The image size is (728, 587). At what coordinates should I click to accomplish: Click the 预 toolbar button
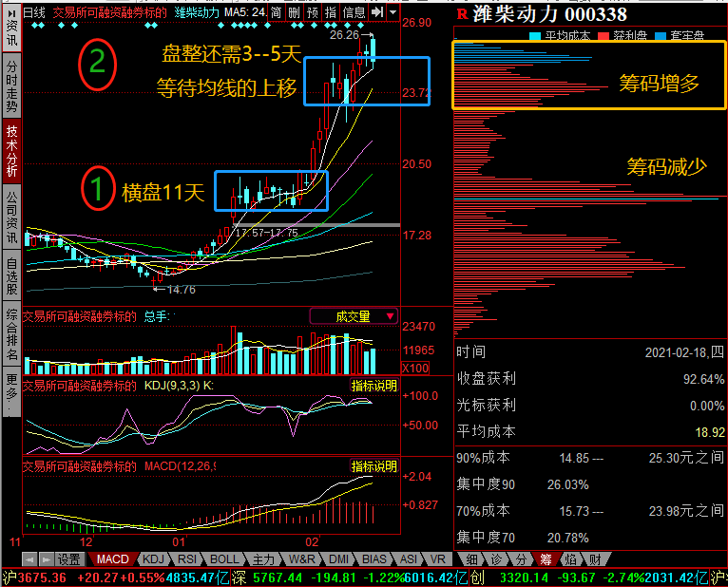pos(313,12)
